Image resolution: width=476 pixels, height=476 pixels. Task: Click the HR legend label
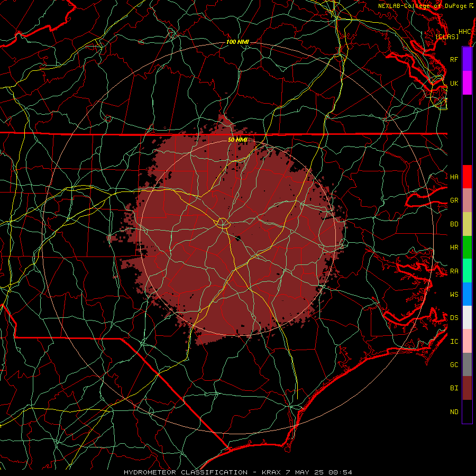coord(454,248)
